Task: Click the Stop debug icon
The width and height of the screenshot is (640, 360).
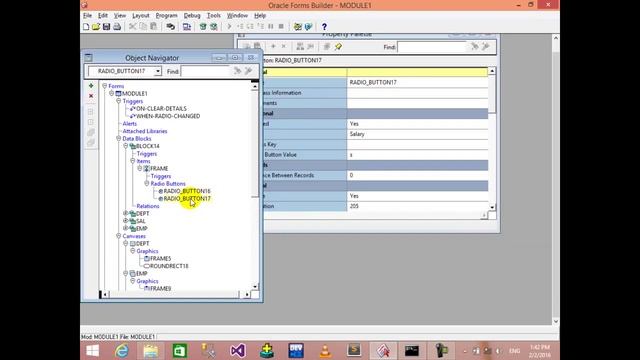Action: click(281, 27)
